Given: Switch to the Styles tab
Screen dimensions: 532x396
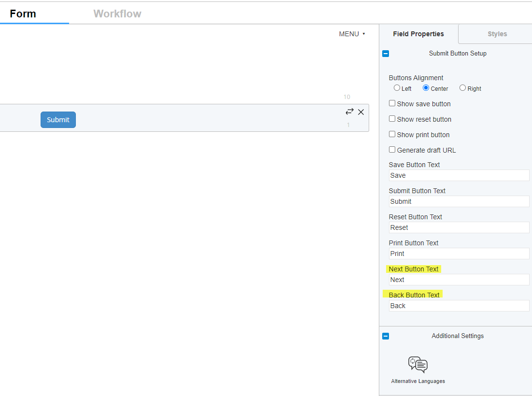Looking at the screenshot, I should [497, 34].
